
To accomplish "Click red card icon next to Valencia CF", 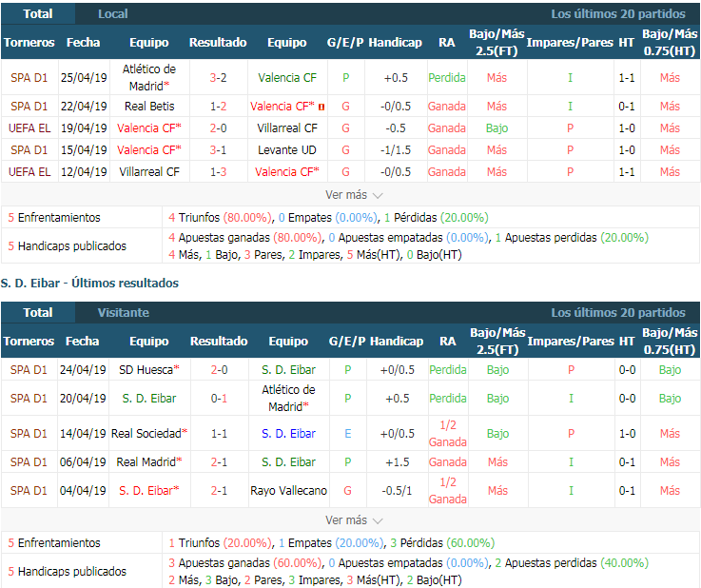I will coord(321,107).
